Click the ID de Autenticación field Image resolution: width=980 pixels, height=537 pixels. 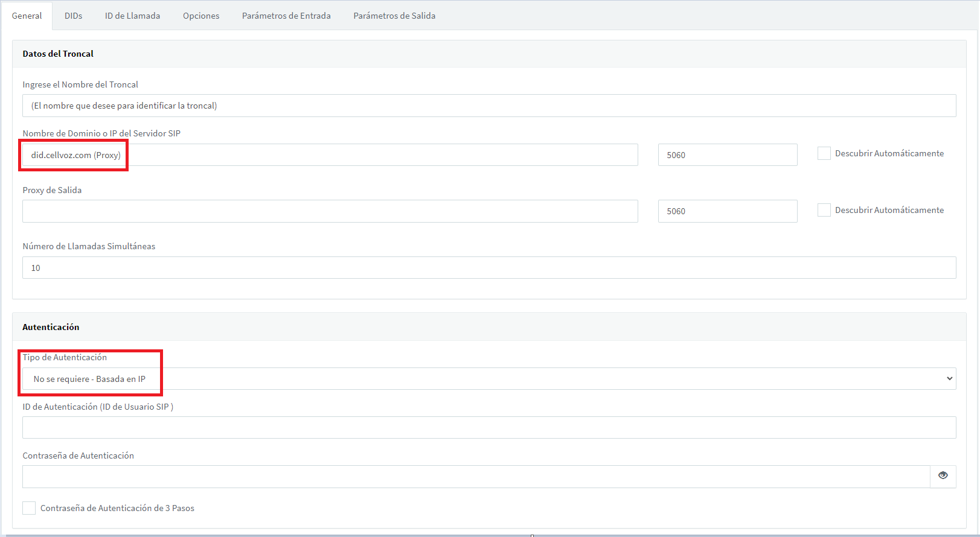point(489,428)
